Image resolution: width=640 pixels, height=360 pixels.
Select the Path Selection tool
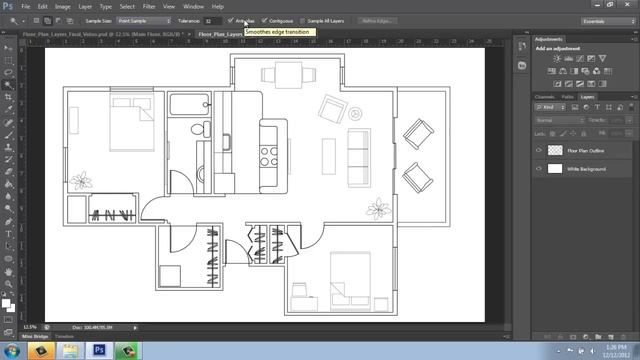coord(8,246)
